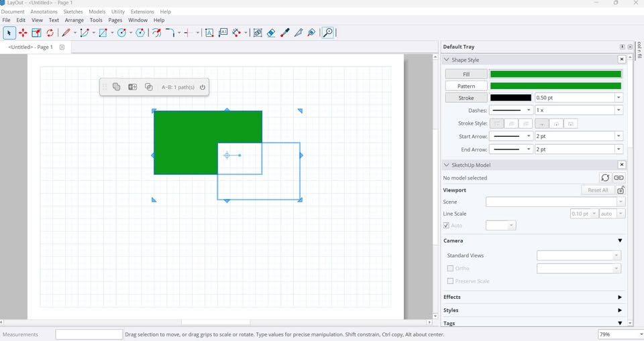This screenshot has width=644, height=341.
Task: Toggle the Fill button on
Action: 466,74
